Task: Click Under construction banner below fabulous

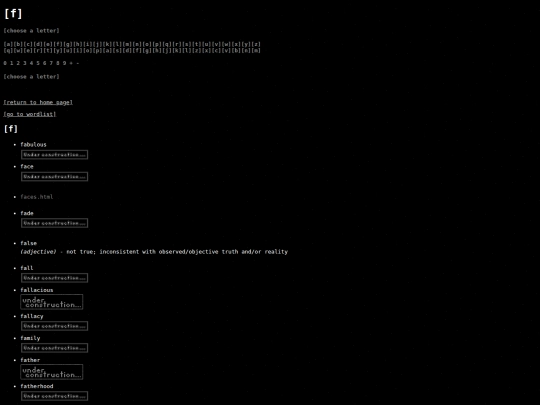Action: click(54, 155)
